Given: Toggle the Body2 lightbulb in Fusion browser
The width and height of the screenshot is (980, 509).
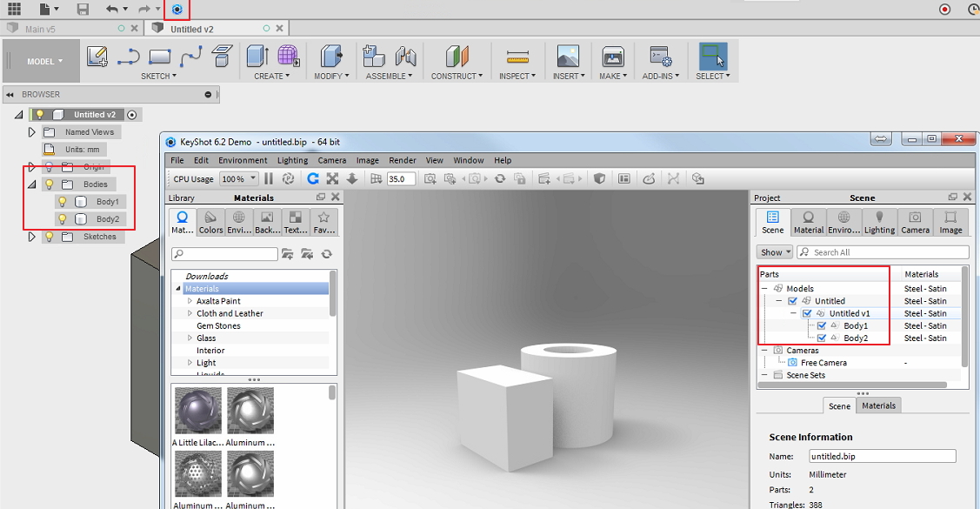Looking at the screenshot, I should (x=62, y=218).
